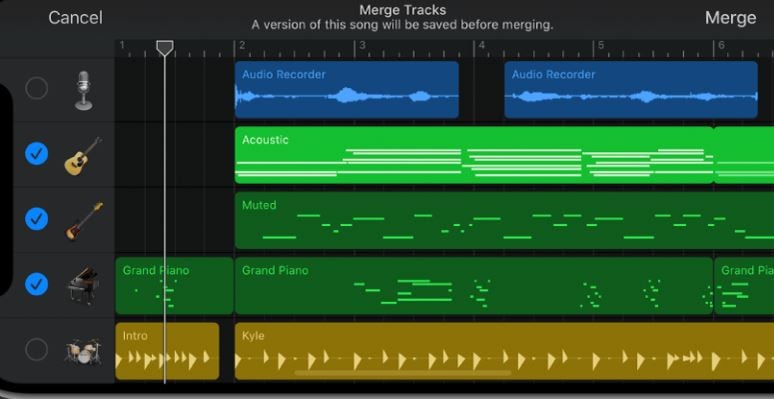Select the Kyle drummer region
This screenshot has width=774, height=399.
pos(504,351)
